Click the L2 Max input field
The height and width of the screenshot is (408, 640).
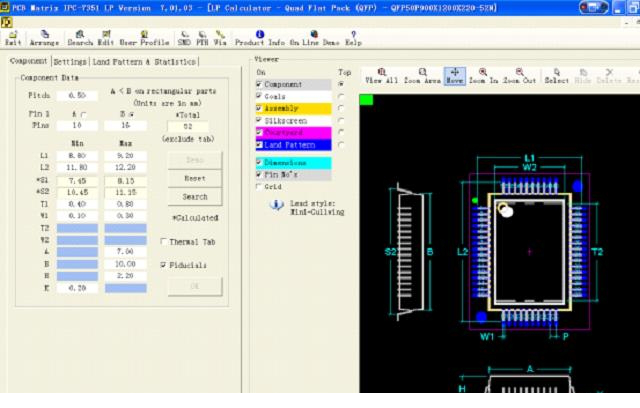(125, 168)
